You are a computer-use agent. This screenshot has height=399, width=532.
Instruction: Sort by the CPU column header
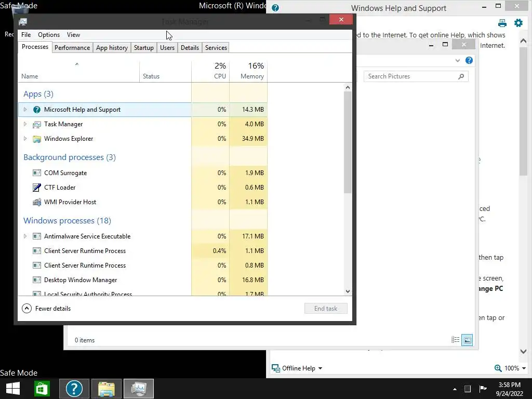tap(211, 72)
